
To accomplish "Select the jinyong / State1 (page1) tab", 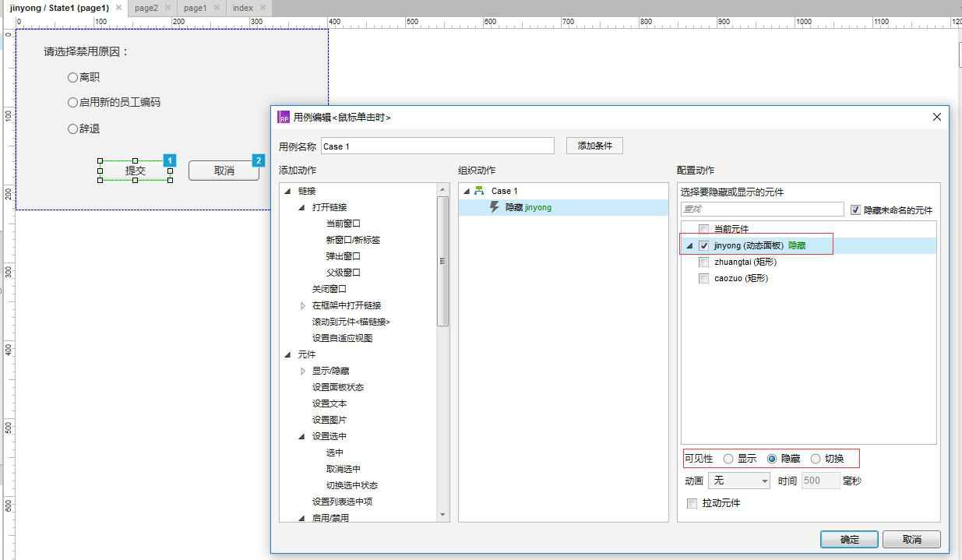I will [x=59, y=8].
